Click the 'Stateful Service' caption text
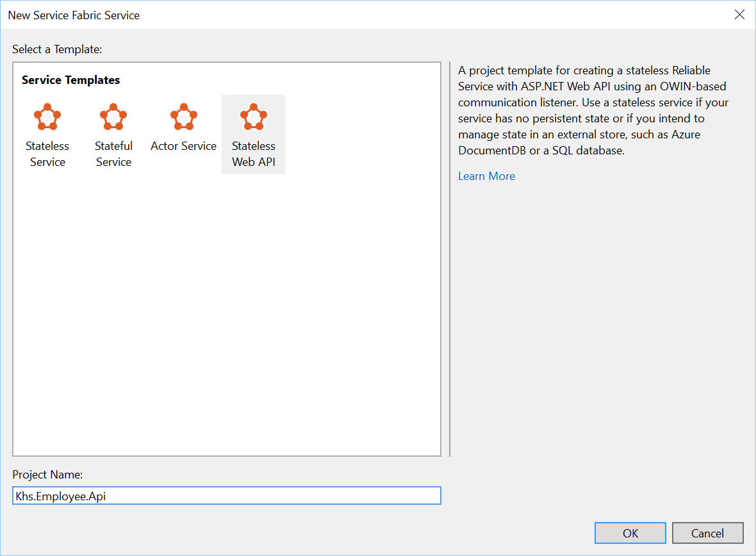 coord(113,154)
